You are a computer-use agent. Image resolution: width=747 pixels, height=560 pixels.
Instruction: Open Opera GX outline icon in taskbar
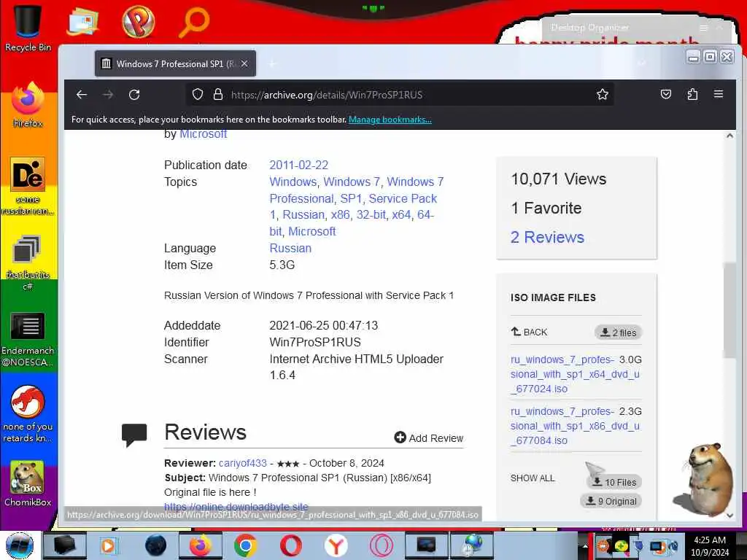tap(381, 545)
